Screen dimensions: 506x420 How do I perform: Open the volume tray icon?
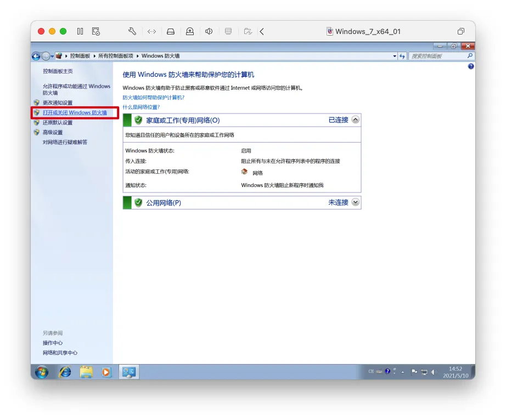(434, 372)
